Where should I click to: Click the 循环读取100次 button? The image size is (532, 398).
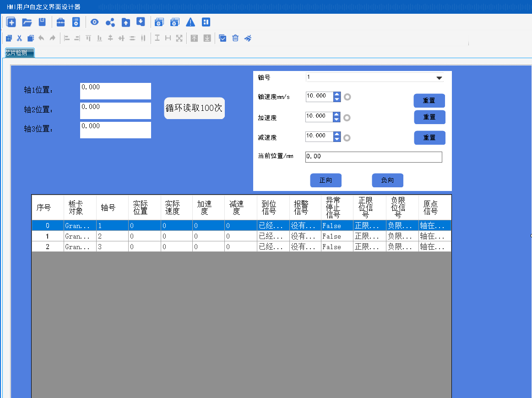[x=195, y=108]
